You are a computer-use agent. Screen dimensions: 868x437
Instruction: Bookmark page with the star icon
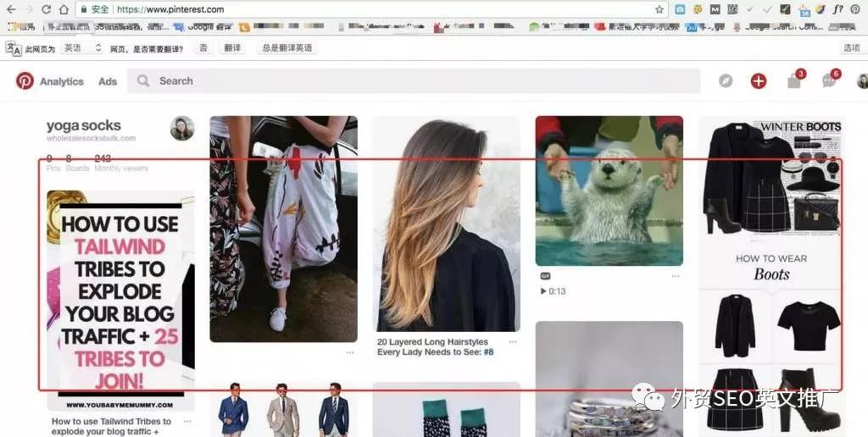pos(659,9)
